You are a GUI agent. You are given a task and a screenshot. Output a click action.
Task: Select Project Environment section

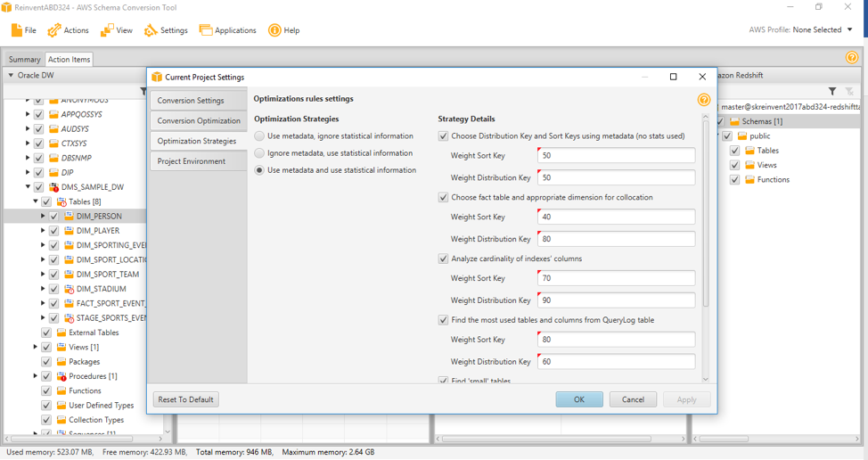(x=198, y=161)
